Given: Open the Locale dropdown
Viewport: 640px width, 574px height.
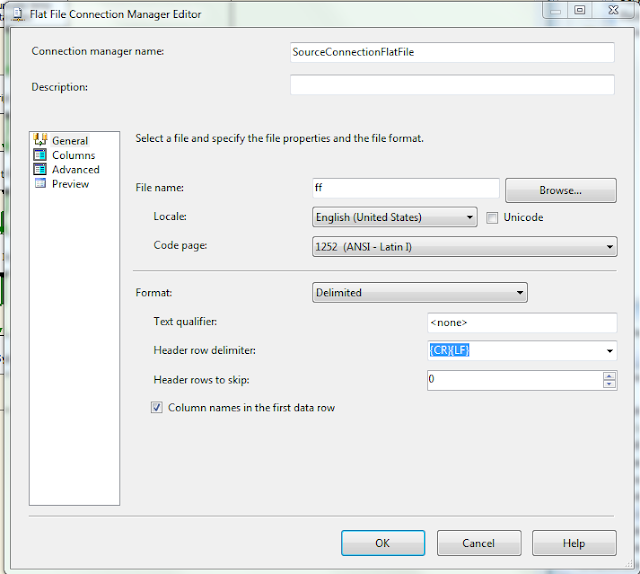Looking at the screenshot, I should pyautogui.click(x=394, y=217).
